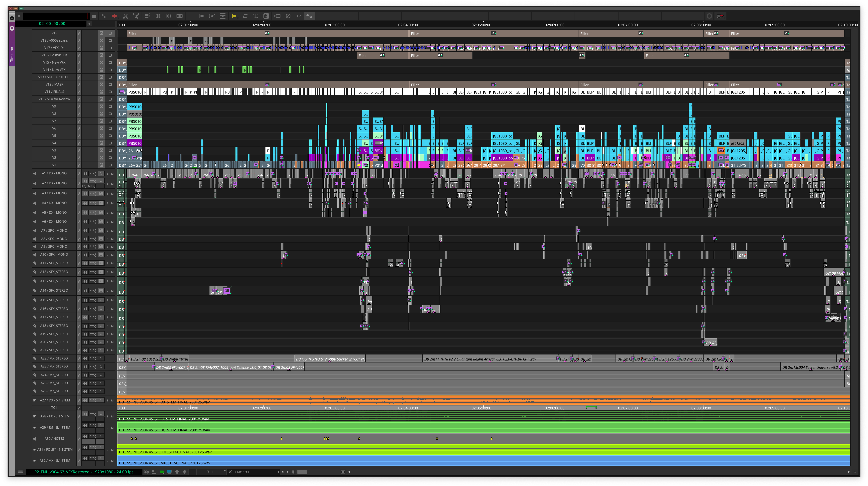Click the left arrow beside the timecode display

pyautogui.click(x=89, y=24)
